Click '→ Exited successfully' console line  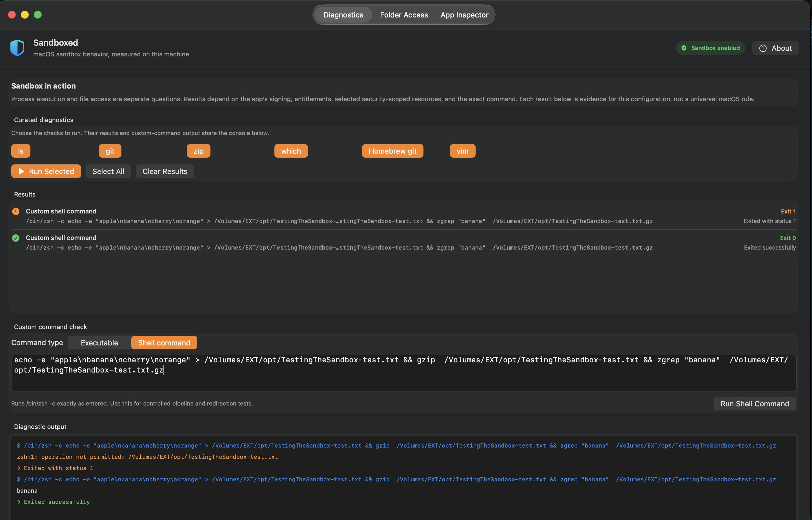[x=53, y=502]
